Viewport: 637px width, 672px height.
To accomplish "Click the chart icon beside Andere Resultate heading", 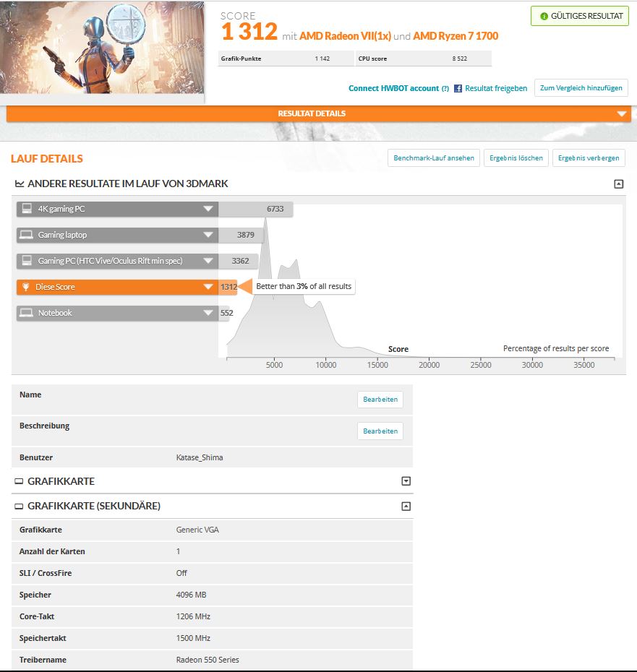I will click(20, 184).
